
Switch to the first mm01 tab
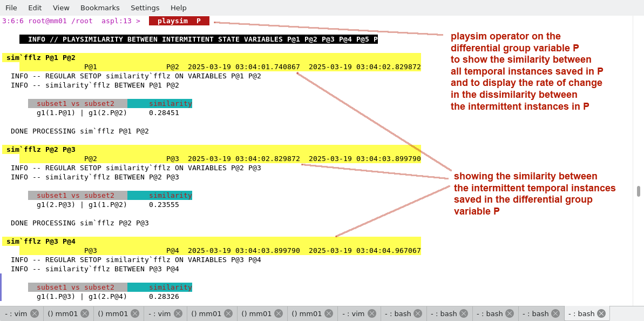(x=63, y=313)
